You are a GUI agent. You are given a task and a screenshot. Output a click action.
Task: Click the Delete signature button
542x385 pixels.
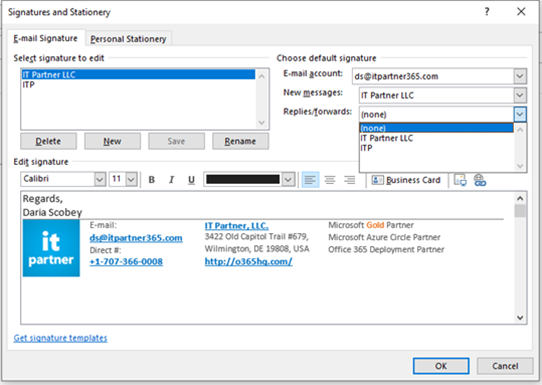48,141
